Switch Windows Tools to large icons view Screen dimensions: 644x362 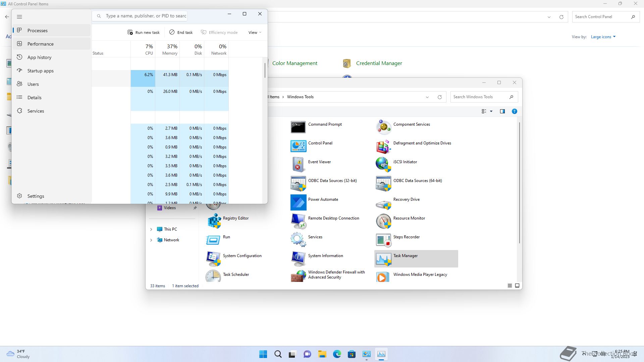coord(517,286)
